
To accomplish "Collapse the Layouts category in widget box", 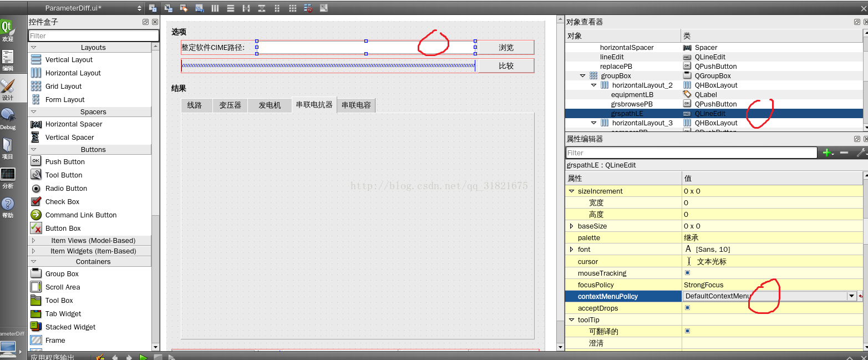I will click(x=33, y=48).
